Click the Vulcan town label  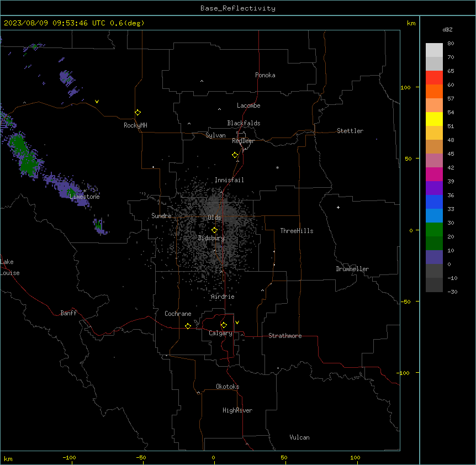click(300, 437)
